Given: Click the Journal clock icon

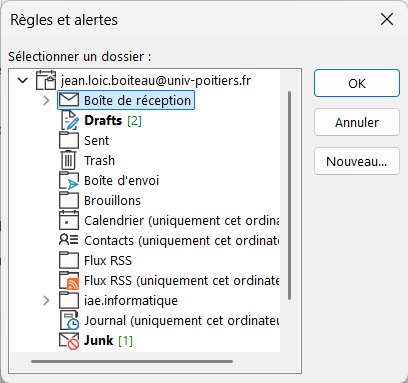Looking at the screenshot, I should tap(69, 320).
